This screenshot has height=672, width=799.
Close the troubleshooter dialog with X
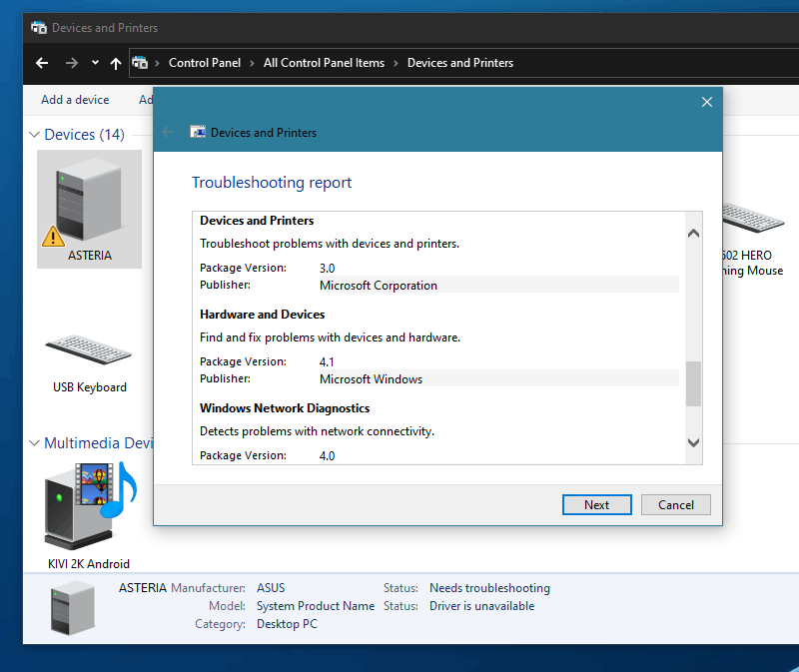pyautogui.click(x=707, y=102)
